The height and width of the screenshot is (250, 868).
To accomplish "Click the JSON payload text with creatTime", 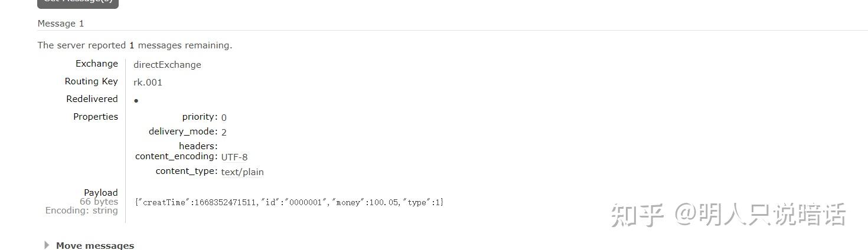I will [x=289, y=202].
